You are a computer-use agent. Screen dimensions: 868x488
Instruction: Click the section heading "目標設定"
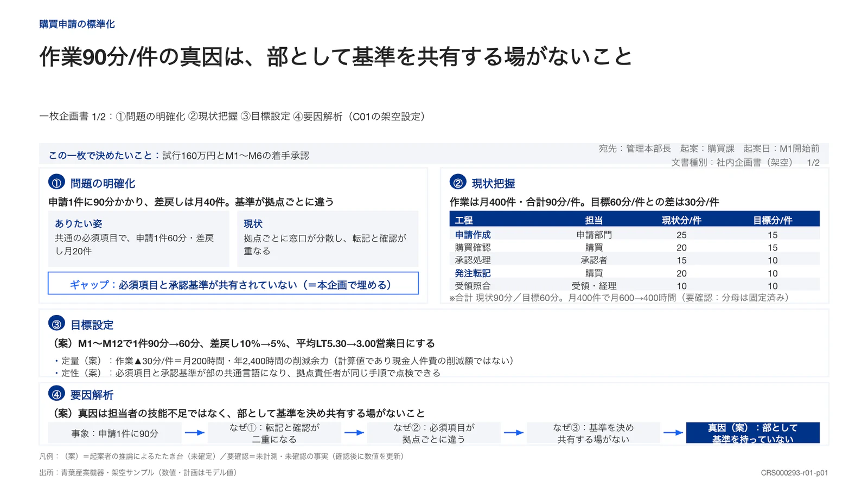[92, 325]
